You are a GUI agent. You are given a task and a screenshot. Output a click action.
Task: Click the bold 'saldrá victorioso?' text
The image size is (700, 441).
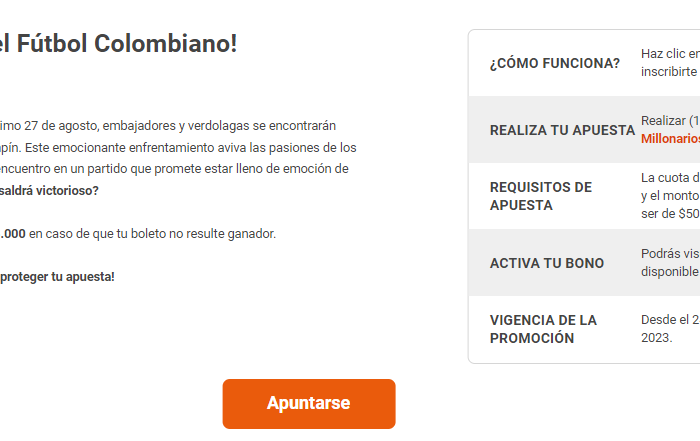point(49,190)
